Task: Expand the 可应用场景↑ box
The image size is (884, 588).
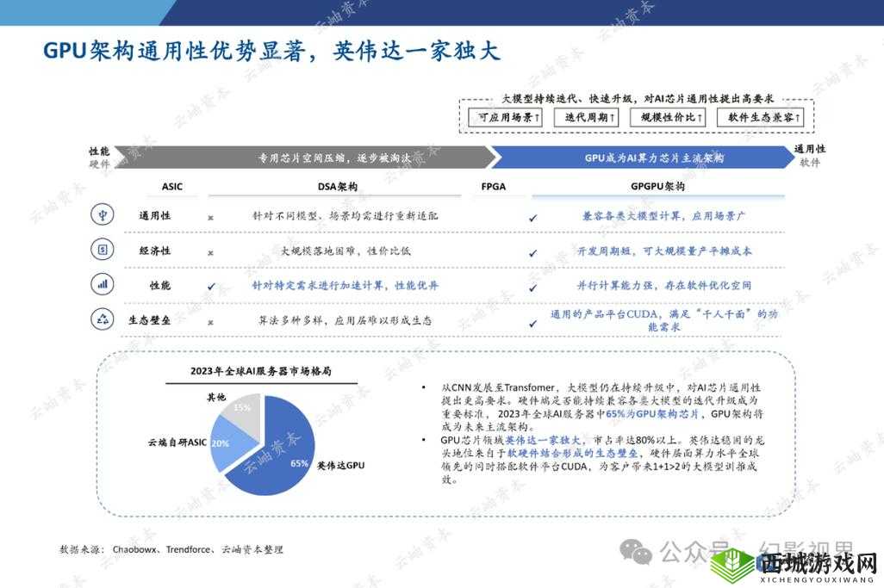Action: [510, 118]
